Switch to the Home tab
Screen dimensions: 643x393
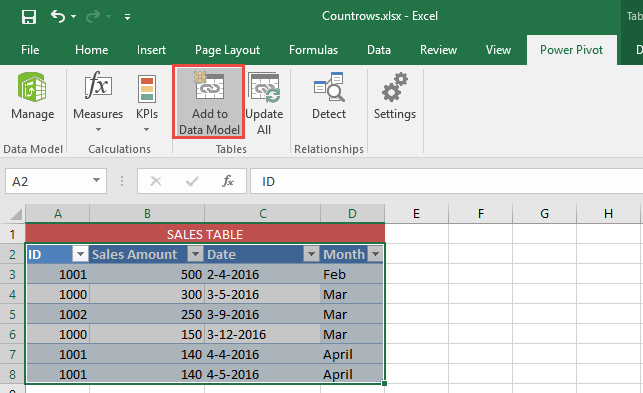[91, 50]
